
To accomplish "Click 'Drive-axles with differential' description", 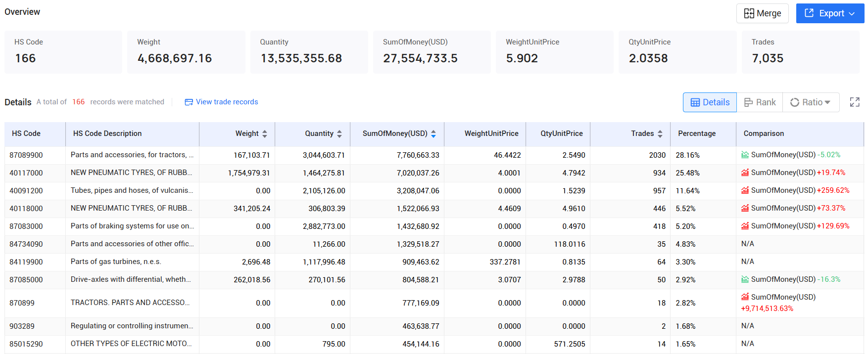I will coord(131,279).
